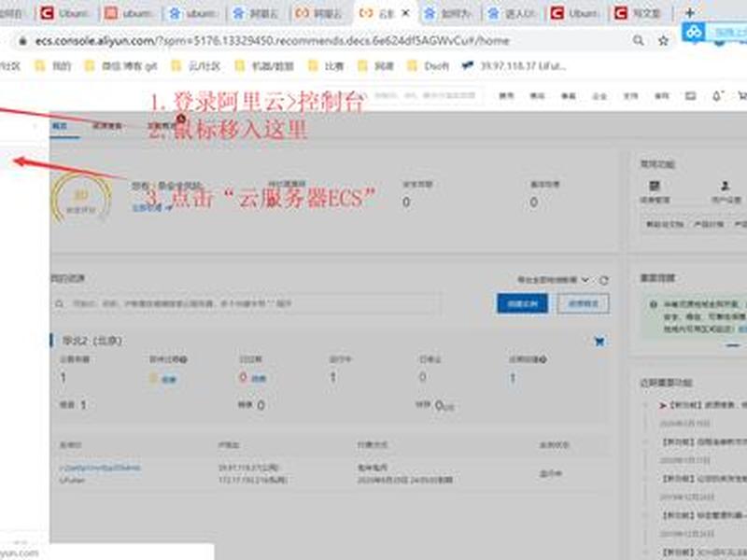Screen dimensions: 747x560
Task: Open the notification bell in console header
Action: click(717, 96)
